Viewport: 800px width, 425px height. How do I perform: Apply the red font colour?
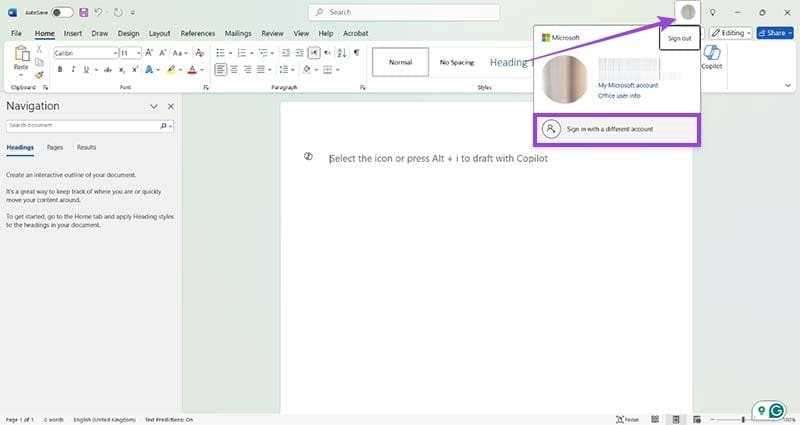coord(192,69)
